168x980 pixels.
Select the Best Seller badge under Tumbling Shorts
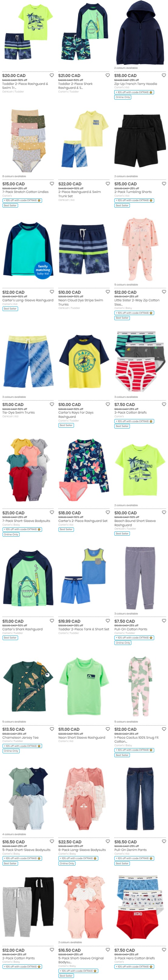click(122, 205)
